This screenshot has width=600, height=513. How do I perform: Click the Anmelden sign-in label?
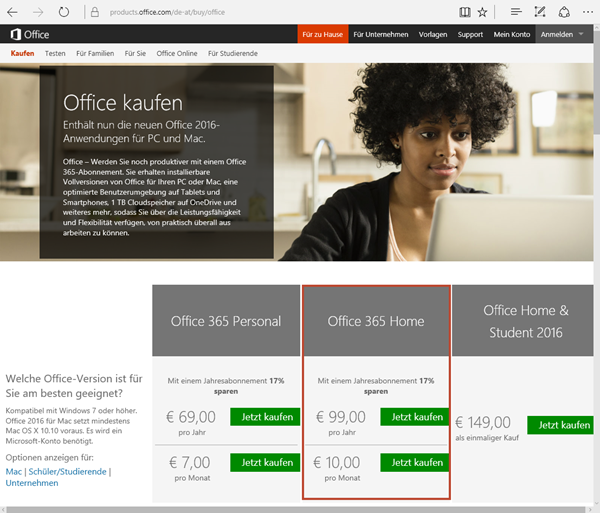(x=557, y=34)
